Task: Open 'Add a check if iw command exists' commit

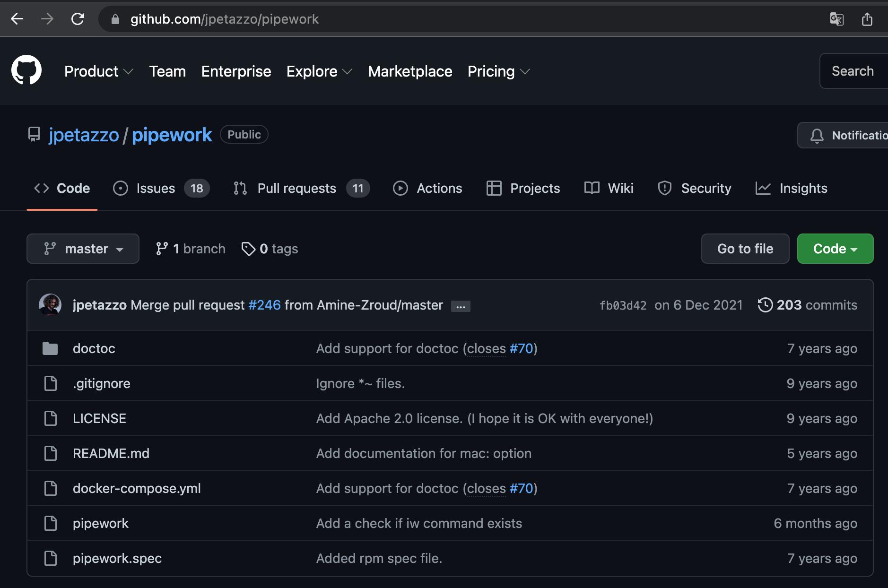Action: [x=419, y=523]
